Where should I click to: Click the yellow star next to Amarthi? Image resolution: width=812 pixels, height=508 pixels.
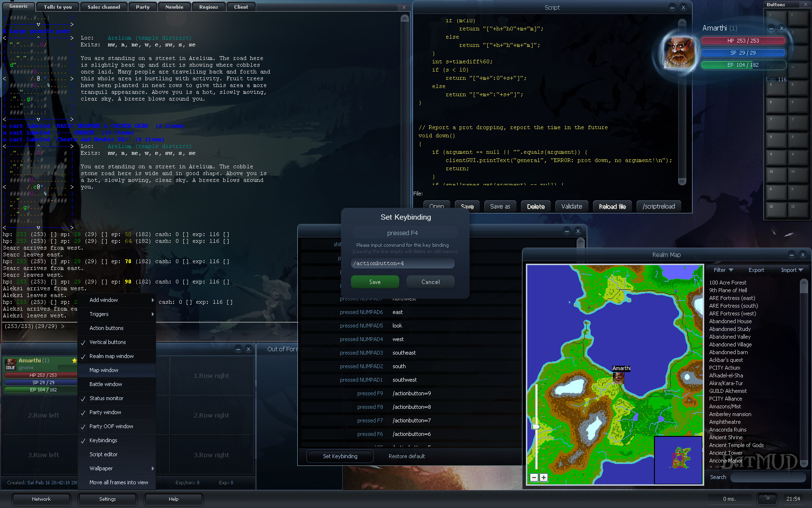[75, 360]
